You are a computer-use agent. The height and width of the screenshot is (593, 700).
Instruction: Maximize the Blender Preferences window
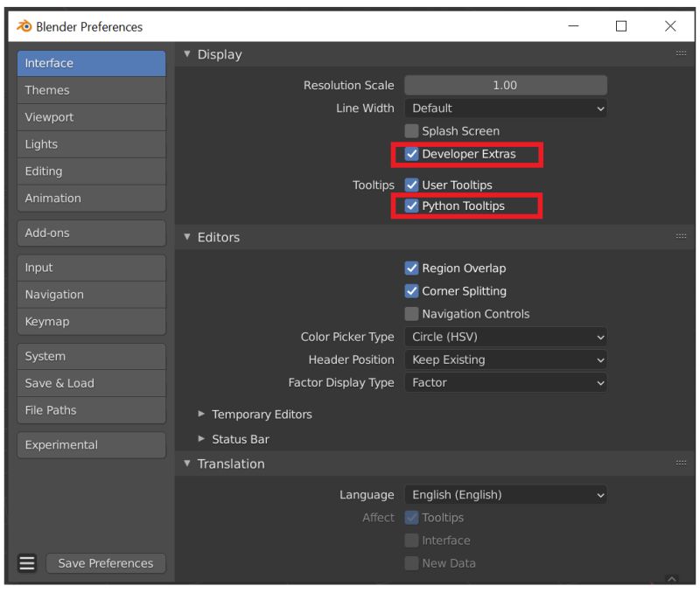621,26
